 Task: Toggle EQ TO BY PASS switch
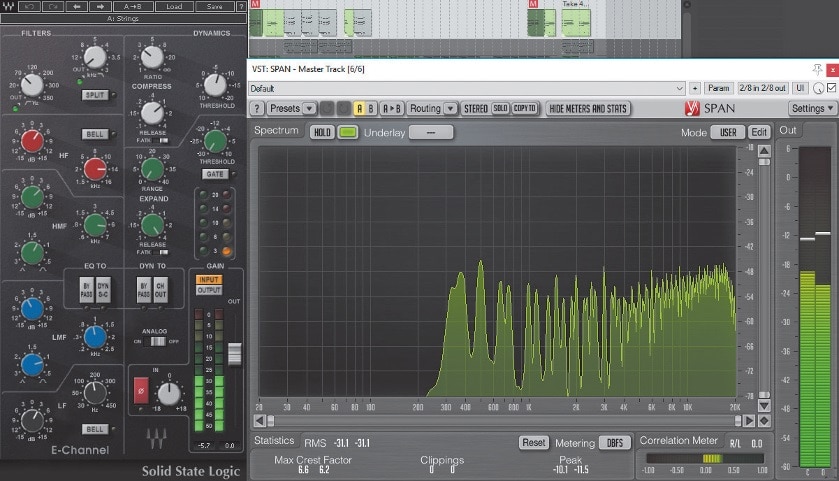87,291
